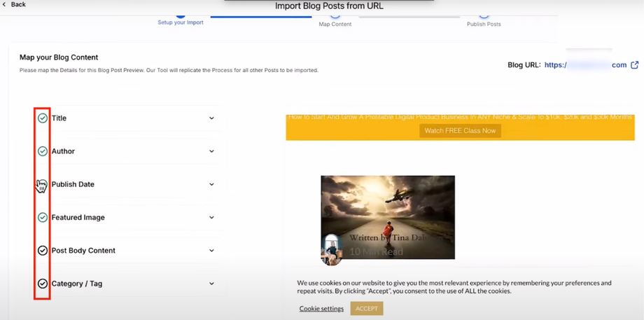Expand the Title dropdown chevron

(211, 118)
